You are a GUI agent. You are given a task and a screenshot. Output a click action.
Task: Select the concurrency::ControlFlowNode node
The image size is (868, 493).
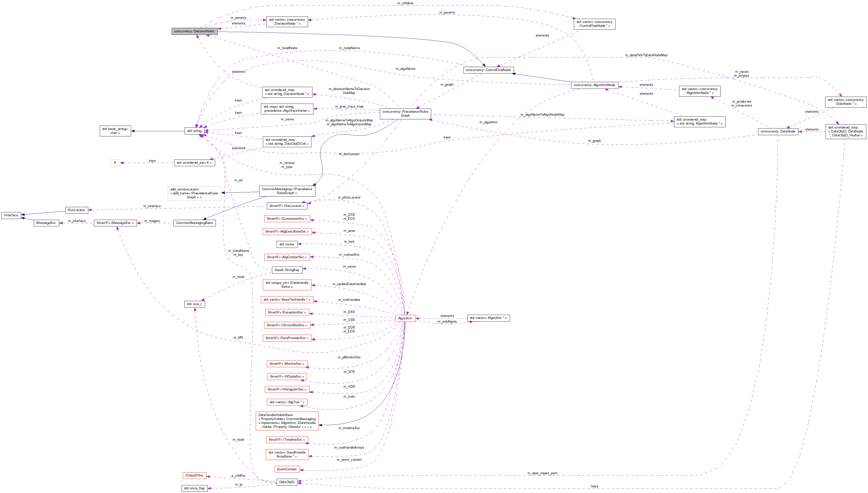(x=489, y=70)
